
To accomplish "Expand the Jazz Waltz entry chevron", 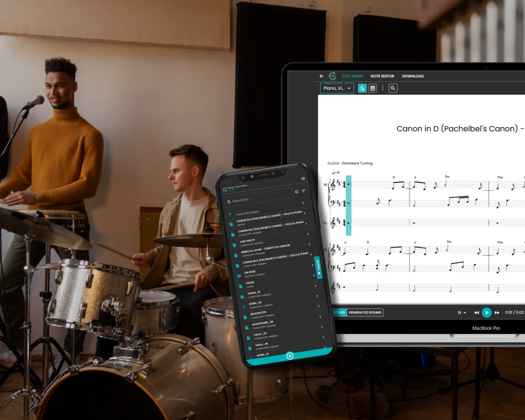I will pos(308,234).
